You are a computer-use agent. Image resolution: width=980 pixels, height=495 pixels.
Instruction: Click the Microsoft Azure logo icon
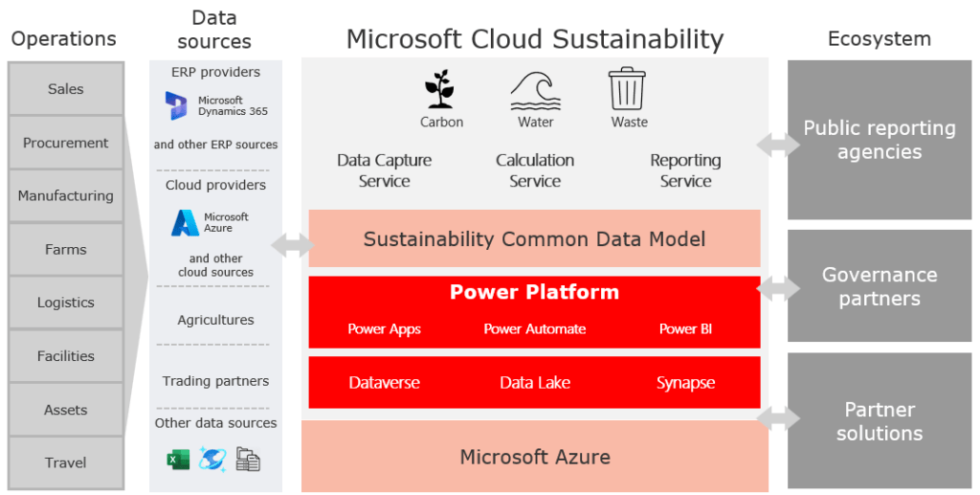coord(185,223)
